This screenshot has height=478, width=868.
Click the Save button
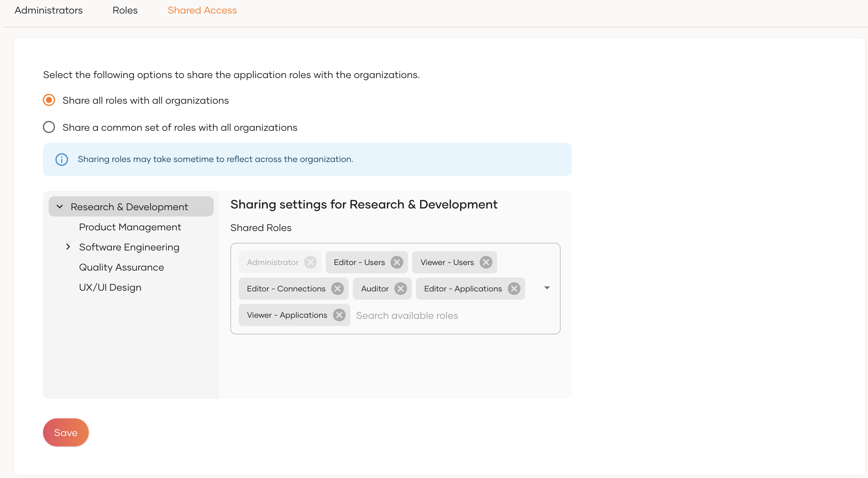pos(66,433)
